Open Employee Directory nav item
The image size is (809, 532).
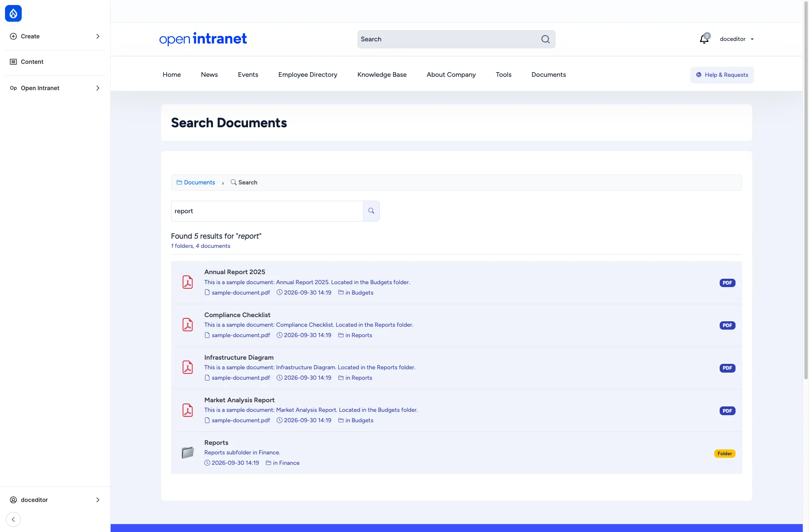308,75
